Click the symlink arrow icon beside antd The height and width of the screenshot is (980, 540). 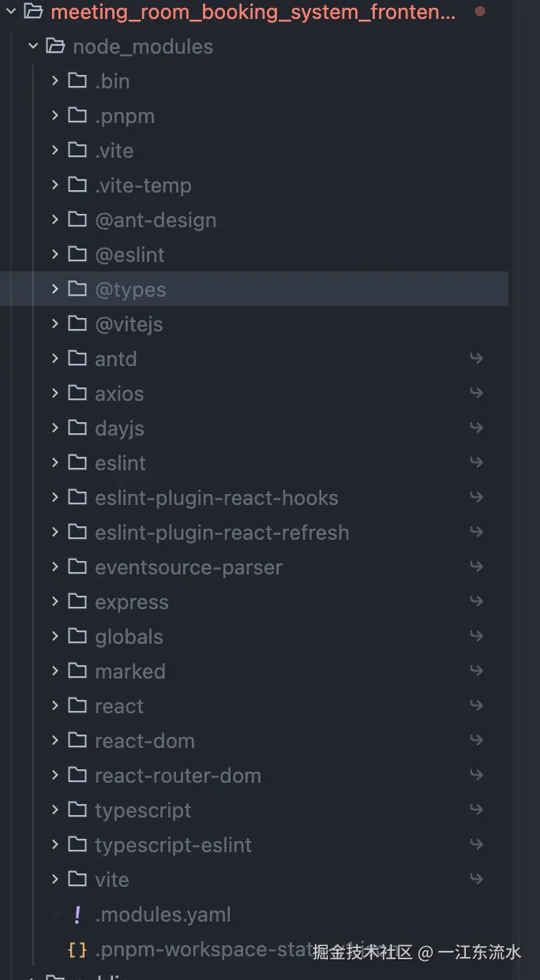click(476, 359)
